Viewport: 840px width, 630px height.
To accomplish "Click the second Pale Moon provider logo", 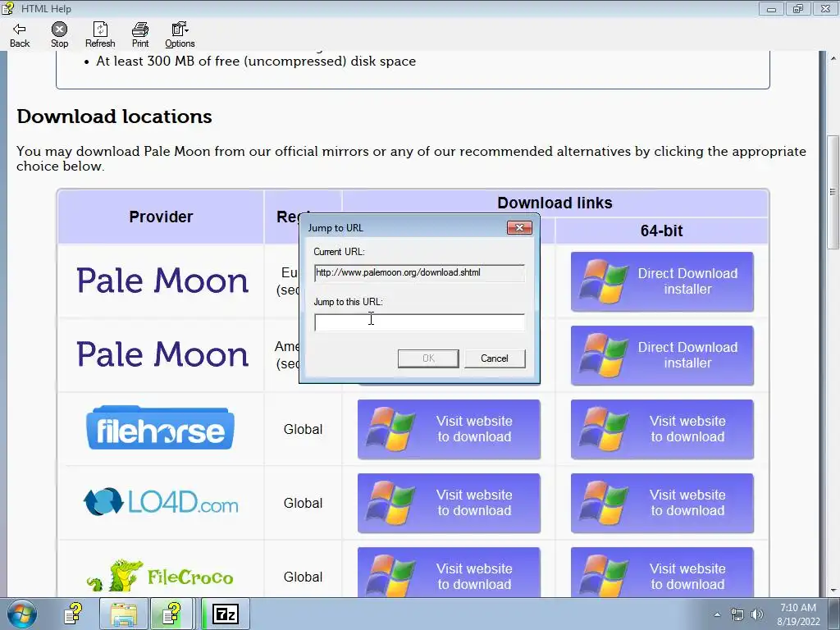I will coord(162,354).
